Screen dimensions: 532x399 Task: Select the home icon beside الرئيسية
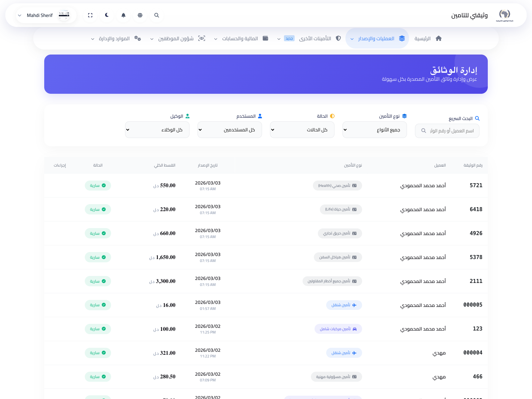tap(439, 38)
